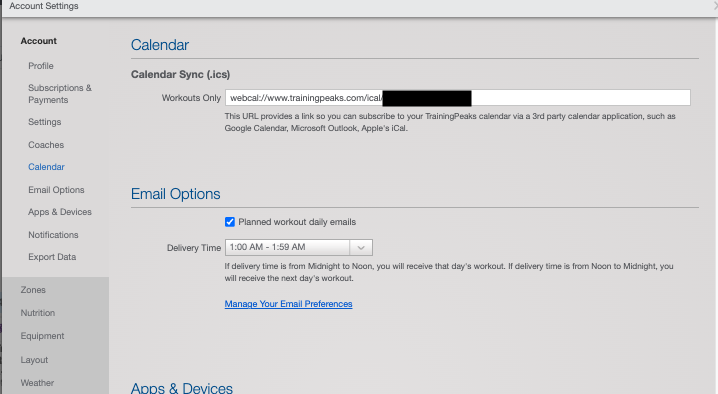Image resolution: width=718 pixels, height=394 pixels.
Task: Click the Planned workout daily emails label
Action: point(297,222)
